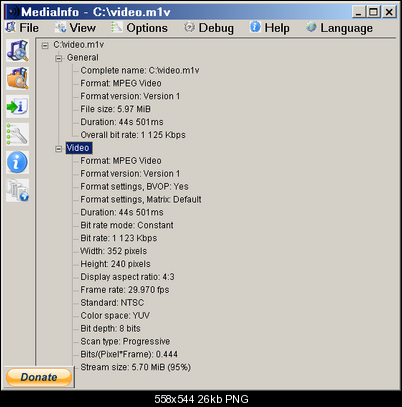The width and height of the screenshot is (402, 407).
Task: Click the MediaInfo title bar app icon
Action: [x=12, y=12]
